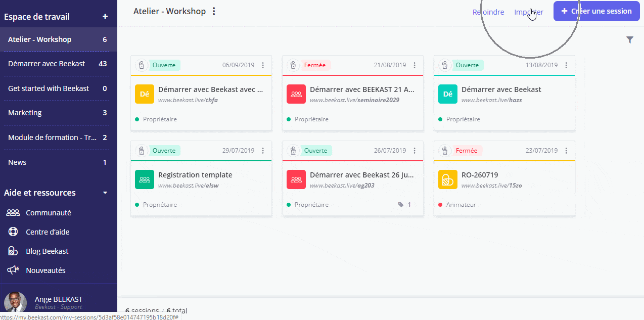This screenshot has height=320, width=644.
Task: Open Atelier - Workshop options kebab menu
Action: click(214, 11)
